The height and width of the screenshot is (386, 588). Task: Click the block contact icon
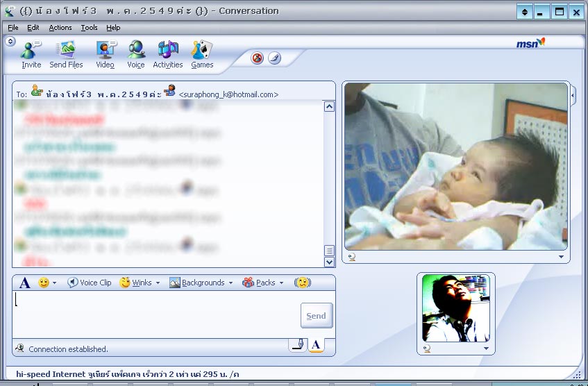tap(257, 58)
